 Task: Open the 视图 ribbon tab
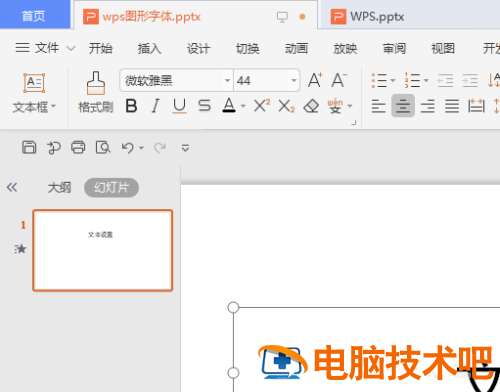(443, 49)
